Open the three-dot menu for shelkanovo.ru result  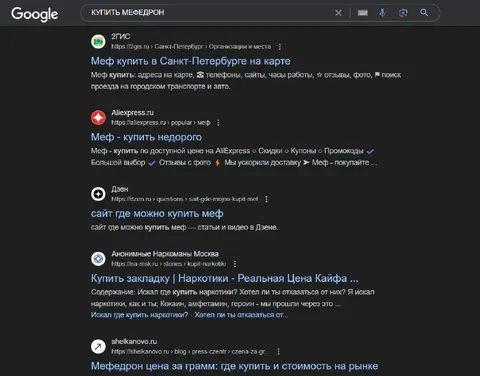coord(278,352)
